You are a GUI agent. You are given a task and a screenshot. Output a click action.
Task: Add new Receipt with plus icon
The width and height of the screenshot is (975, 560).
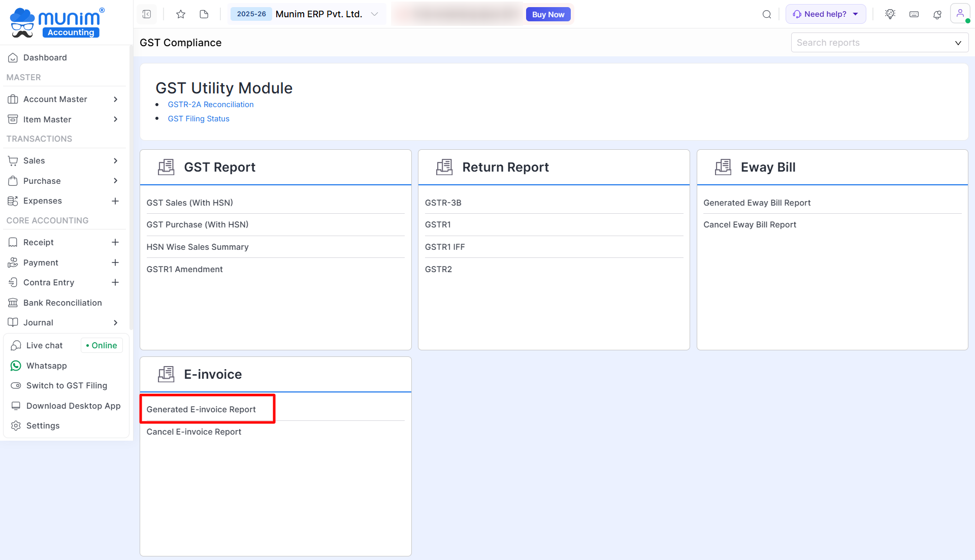tap(115, 242)
